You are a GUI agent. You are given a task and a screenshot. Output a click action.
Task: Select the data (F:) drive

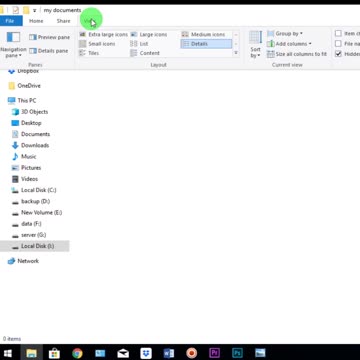[27, 224]
